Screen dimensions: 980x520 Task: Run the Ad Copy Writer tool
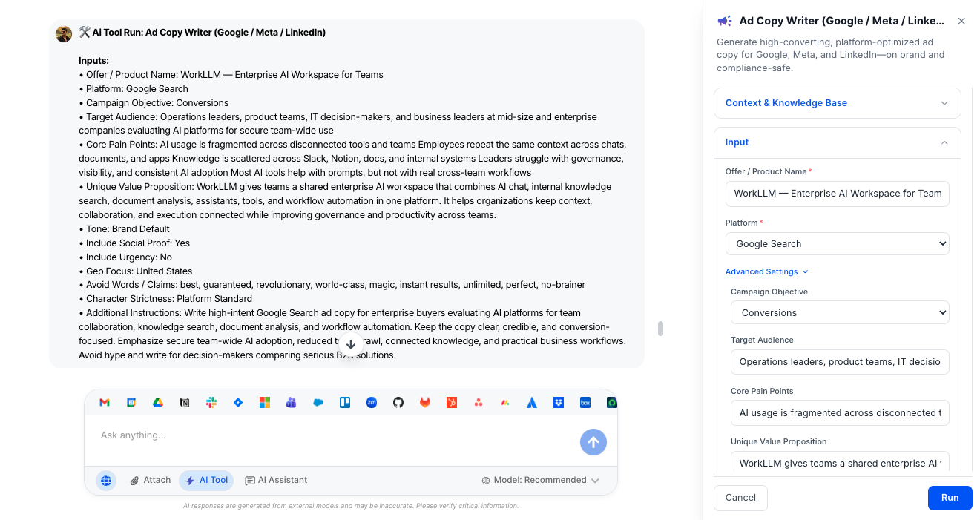950,498
